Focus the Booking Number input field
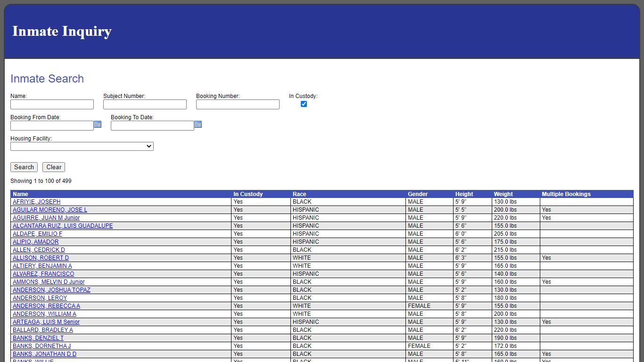Image resolution: width=644 pixels, height=362 pixels. pyautogui.click(x=238, y=104)
